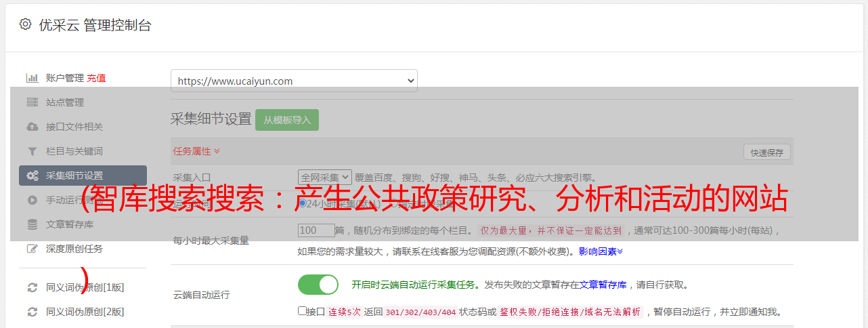Click the red 充值 link
868x328 pixels.
tap(96, 78)
